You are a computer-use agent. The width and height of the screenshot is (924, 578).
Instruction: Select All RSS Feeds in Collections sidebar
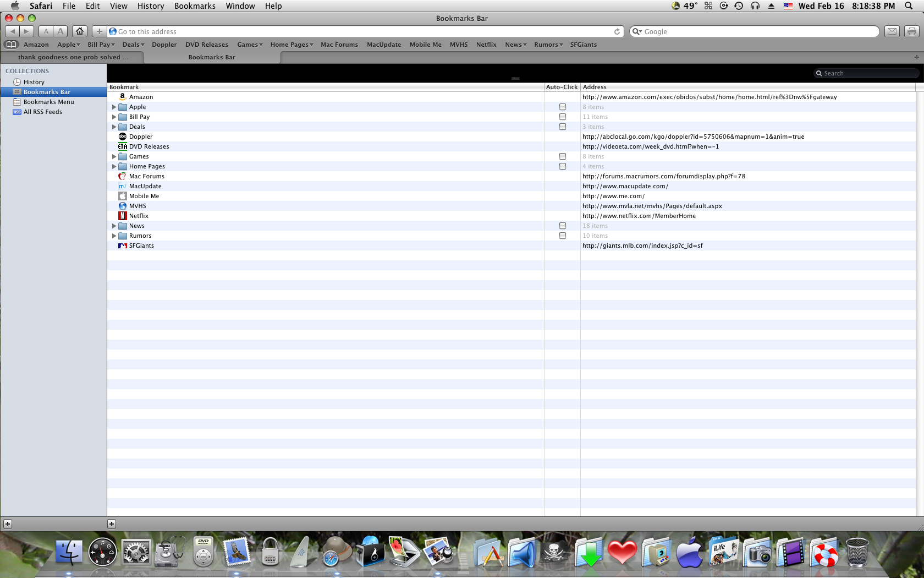(53, 112)
